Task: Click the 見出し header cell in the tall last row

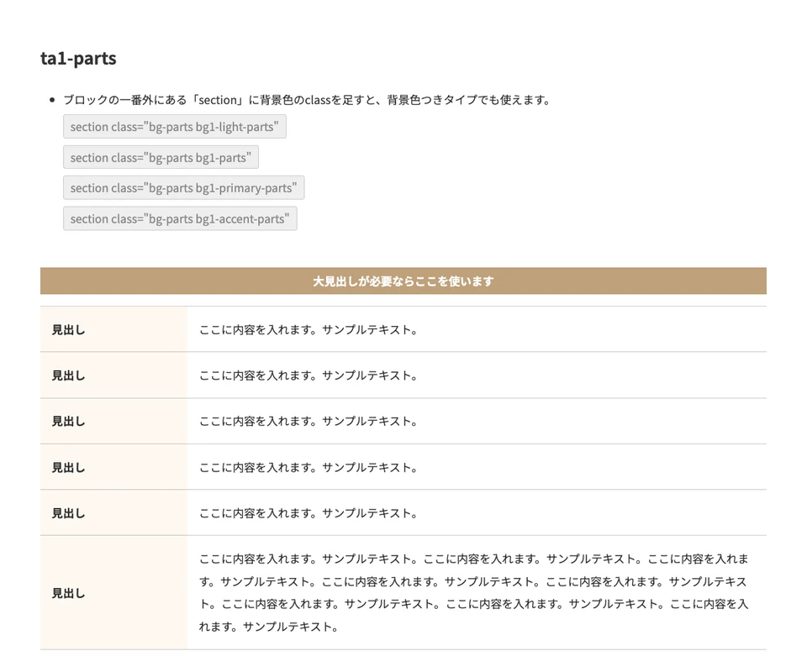Action: (x=69, y=593)
